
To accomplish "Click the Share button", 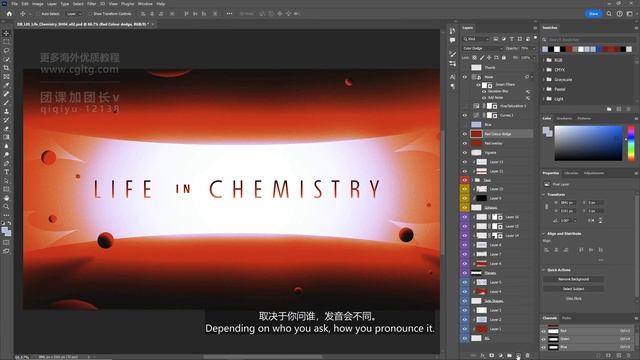I will 594,13.
